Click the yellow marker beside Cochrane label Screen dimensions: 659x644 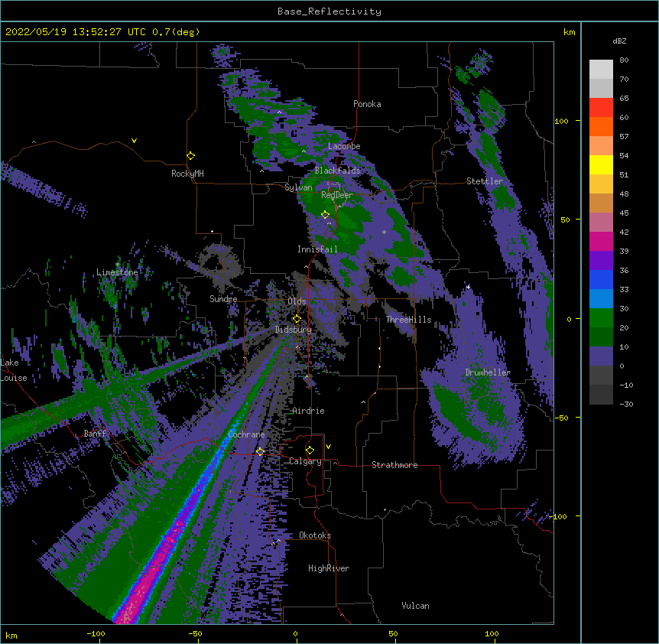click(260, 451)
